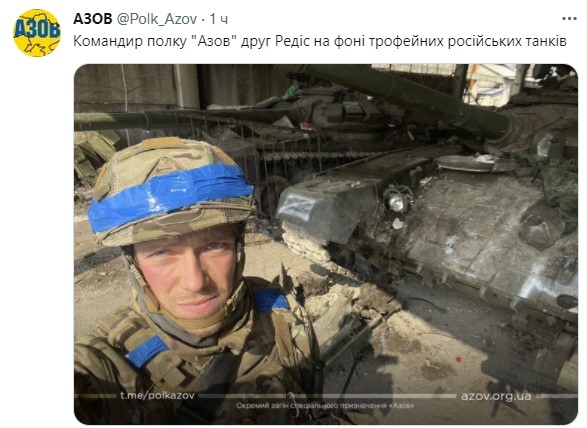Click the "Окремий загін спеціального призначення" photo caption
The image size is (587, 428).
[325, 406]
